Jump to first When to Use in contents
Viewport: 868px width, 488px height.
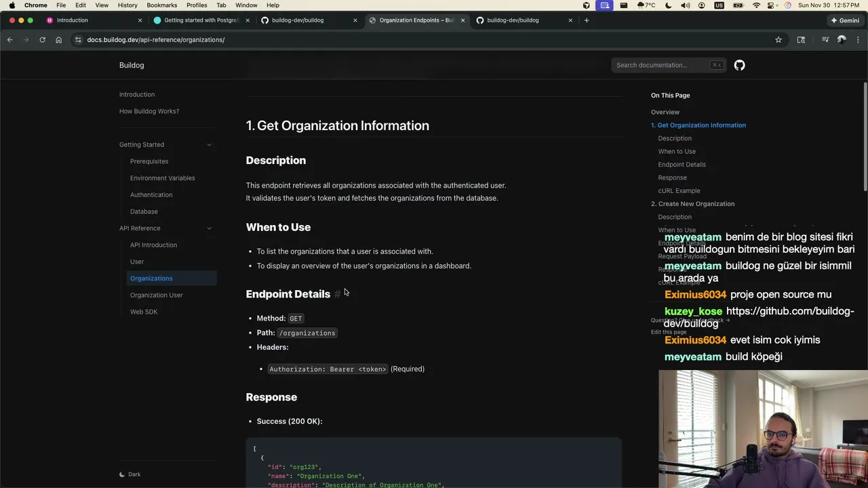(x=677, y=152)
